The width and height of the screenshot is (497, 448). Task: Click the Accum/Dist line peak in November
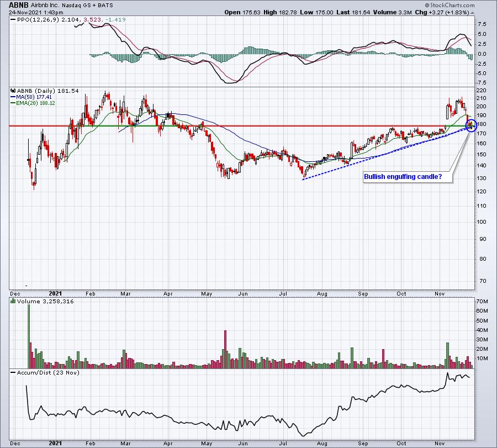pyautogui.click(x=447, y=373)
